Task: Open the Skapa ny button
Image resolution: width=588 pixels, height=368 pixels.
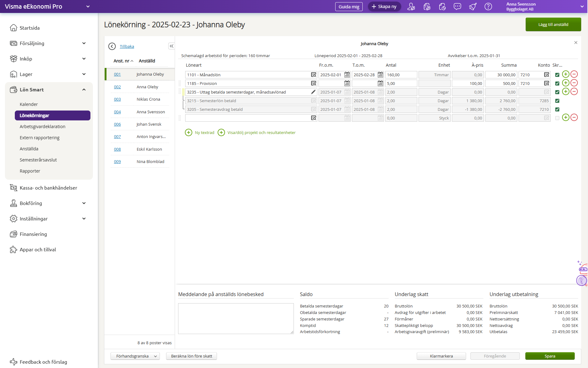Action: 384,6
